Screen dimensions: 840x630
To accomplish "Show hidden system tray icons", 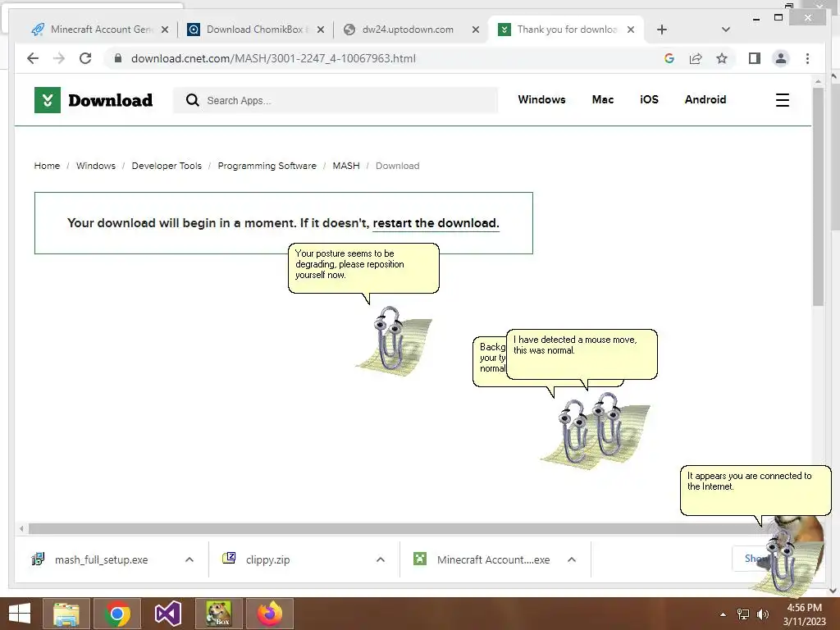I will (x=723, y=614).
